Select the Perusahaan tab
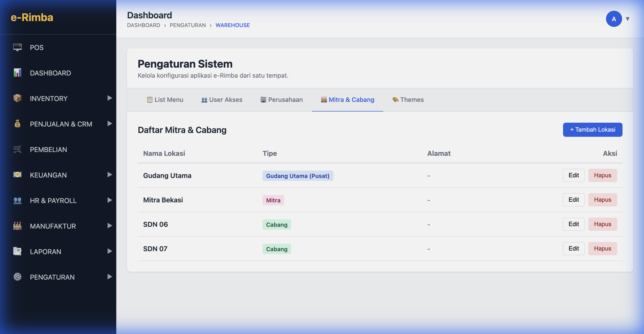The height and width of the screenshot is (334, 644). [x=281, y=100]
